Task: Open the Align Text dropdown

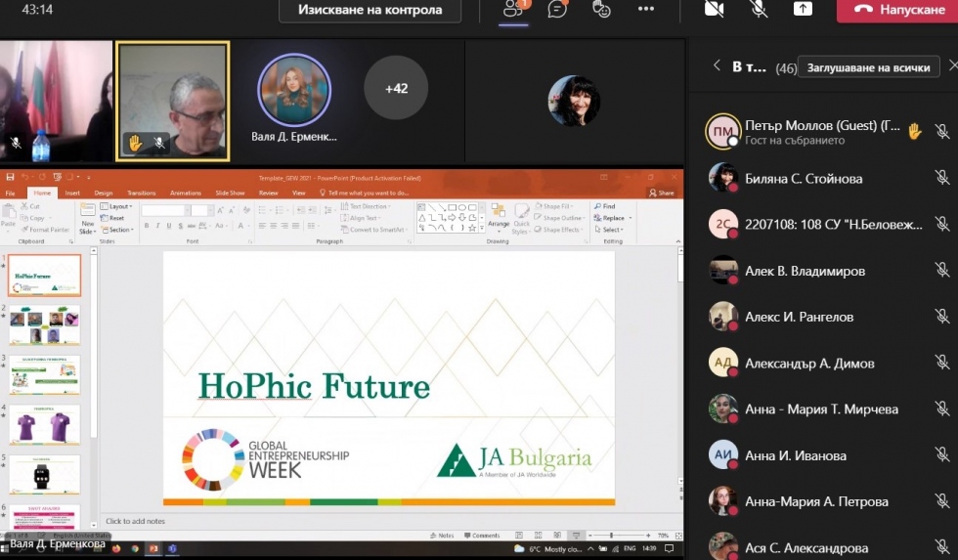Action: pyautogui.click(x=361, y=218)
